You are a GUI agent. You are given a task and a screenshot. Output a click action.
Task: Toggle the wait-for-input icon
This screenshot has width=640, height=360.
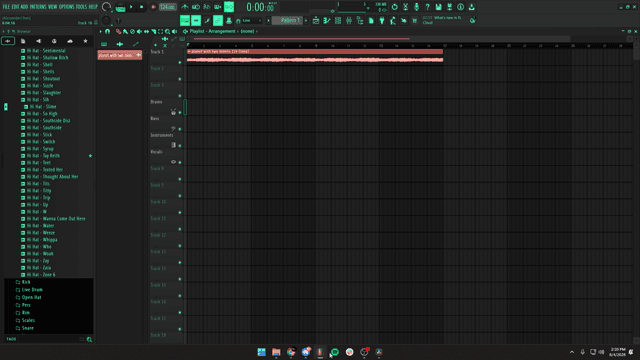click(196, 7)
